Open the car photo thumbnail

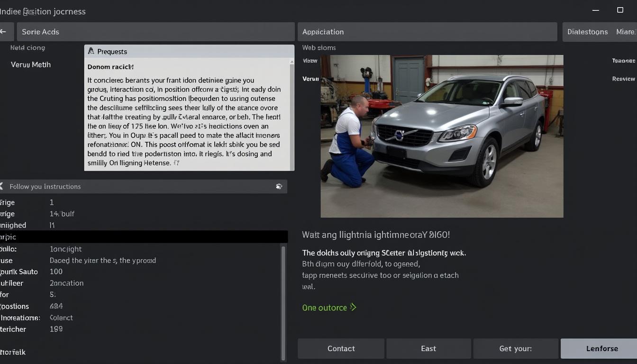[x=442, y=136]
